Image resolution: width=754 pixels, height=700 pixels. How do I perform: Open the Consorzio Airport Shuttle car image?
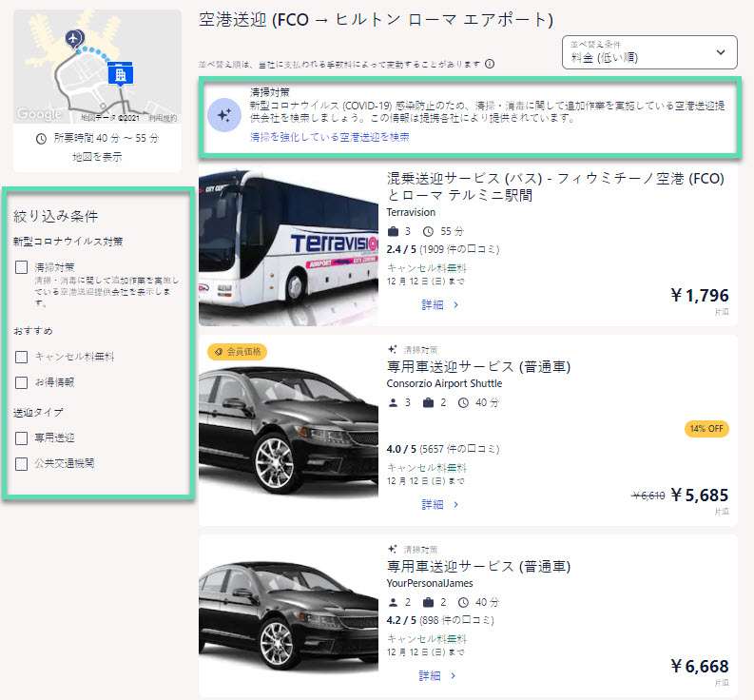(288, 433)
